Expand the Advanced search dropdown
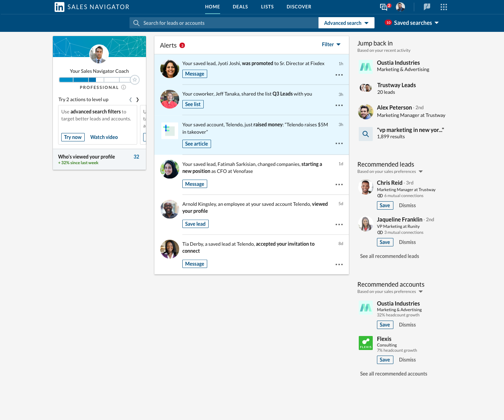The height and width of the screenshot is (420, 504). [346, 23]
